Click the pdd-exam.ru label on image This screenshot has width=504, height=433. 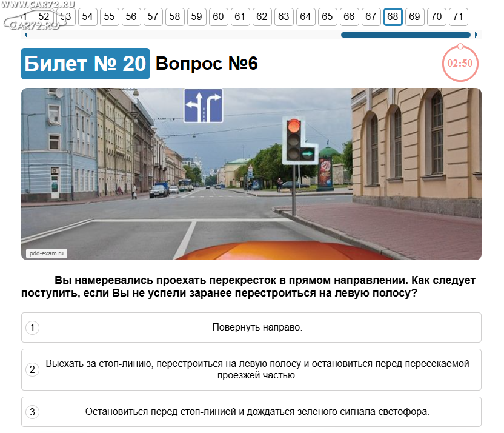tap(46, 253)
